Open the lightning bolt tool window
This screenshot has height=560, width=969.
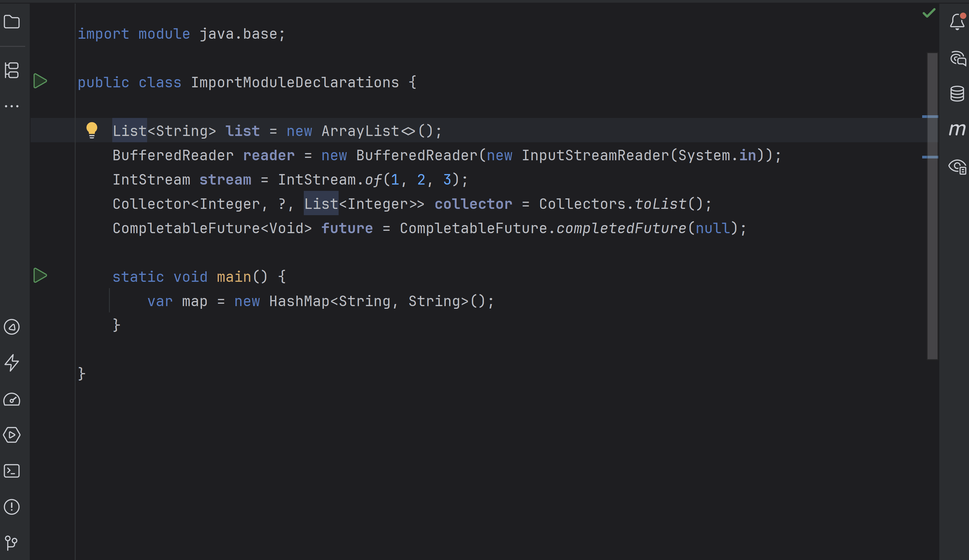(11, 363)
